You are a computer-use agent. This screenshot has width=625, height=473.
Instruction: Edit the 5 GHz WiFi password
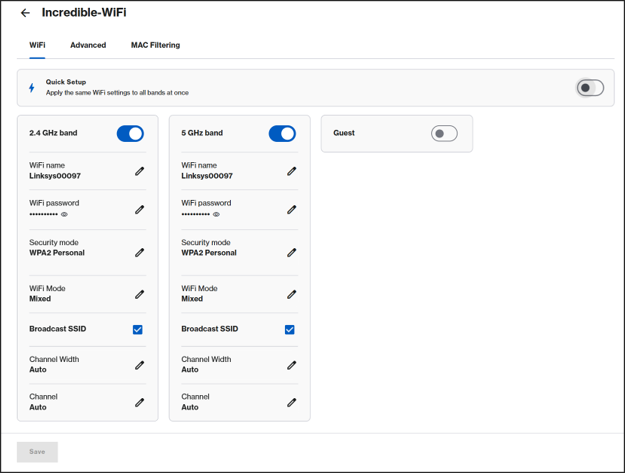[x=291, y=210]
